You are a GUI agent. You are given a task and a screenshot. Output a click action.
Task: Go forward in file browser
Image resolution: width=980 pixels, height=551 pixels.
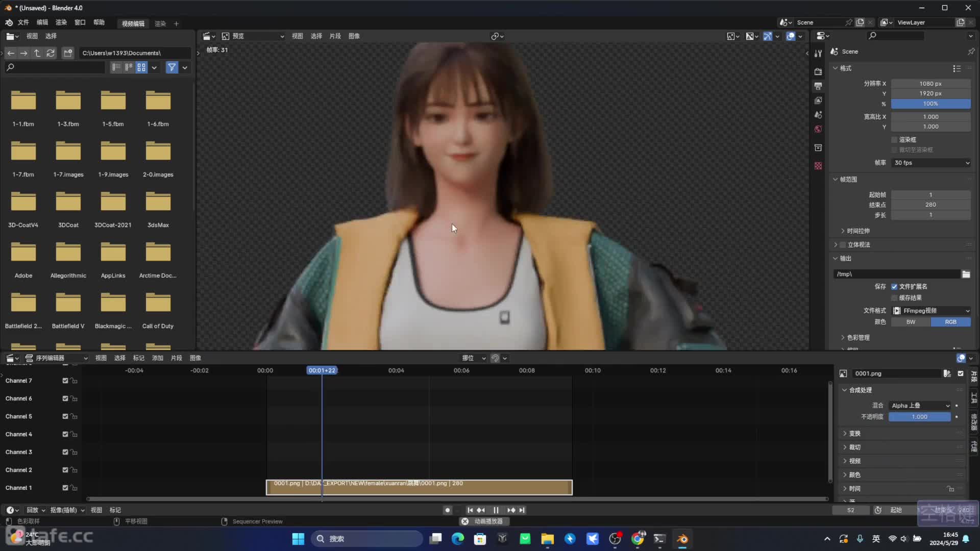pyautogui.click(x=23, y=53)
